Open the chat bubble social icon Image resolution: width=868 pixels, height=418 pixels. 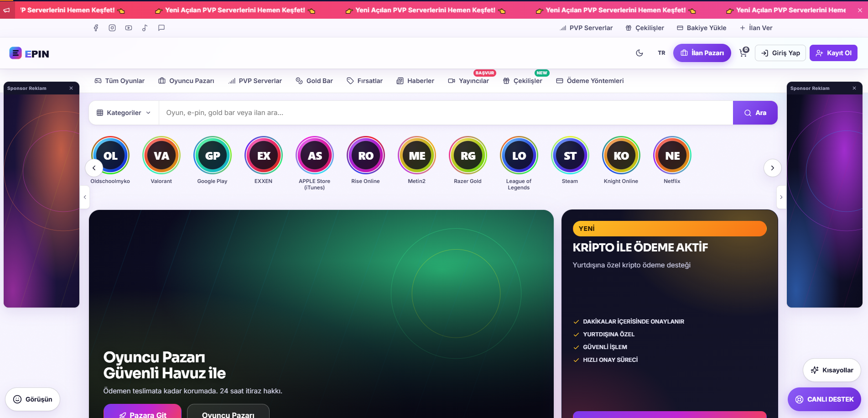pyautogui.click(x=161, y=28)
